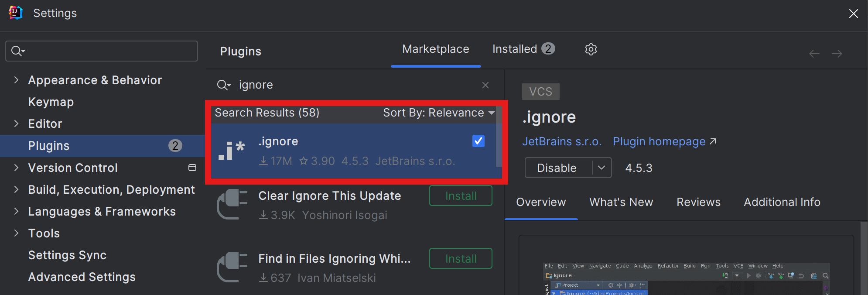Viewport: 868px width, 295px height.
Task: Install Find in Files Ignoring plugin
Action: 461,258
